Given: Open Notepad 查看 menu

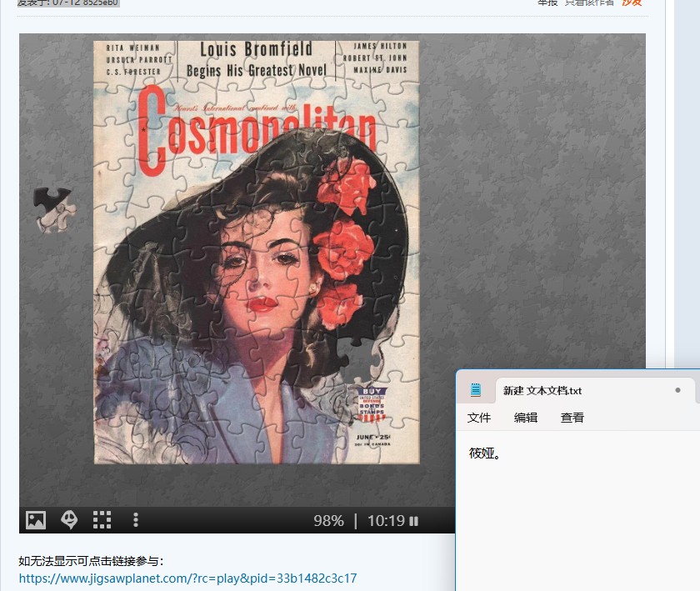Looking at the screenshot, I should (572, 418).
